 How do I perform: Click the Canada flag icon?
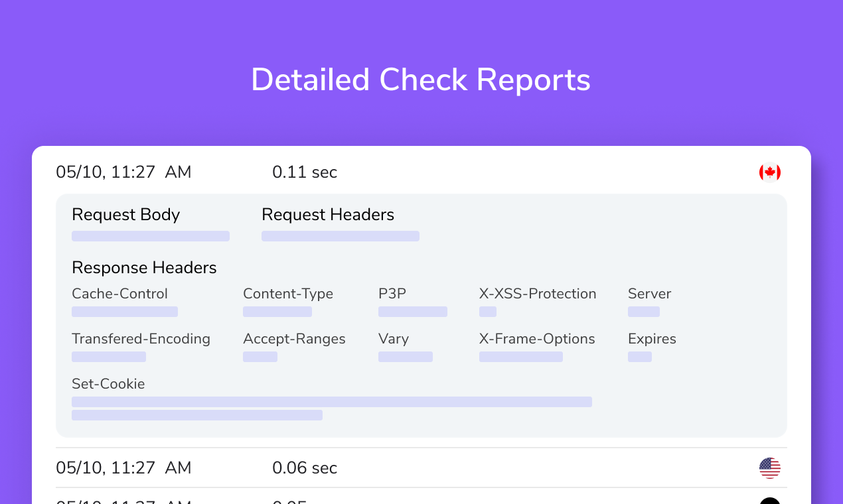pyautogui.click(x=769, y=172)
